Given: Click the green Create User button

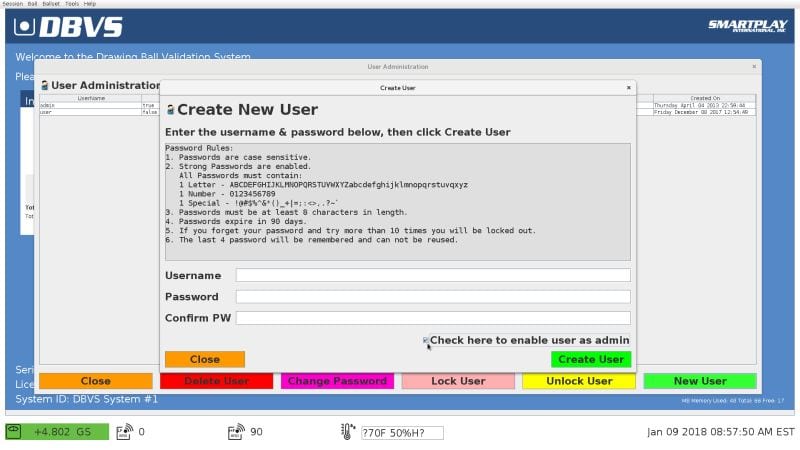Looking at the screenshot, I should pos(591,359).
